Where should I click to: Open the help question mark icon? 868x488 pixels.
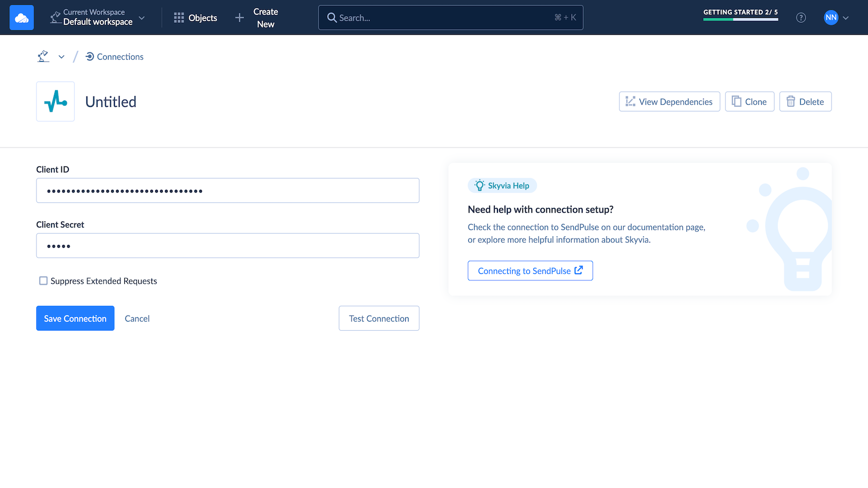(x=801, y=18)
